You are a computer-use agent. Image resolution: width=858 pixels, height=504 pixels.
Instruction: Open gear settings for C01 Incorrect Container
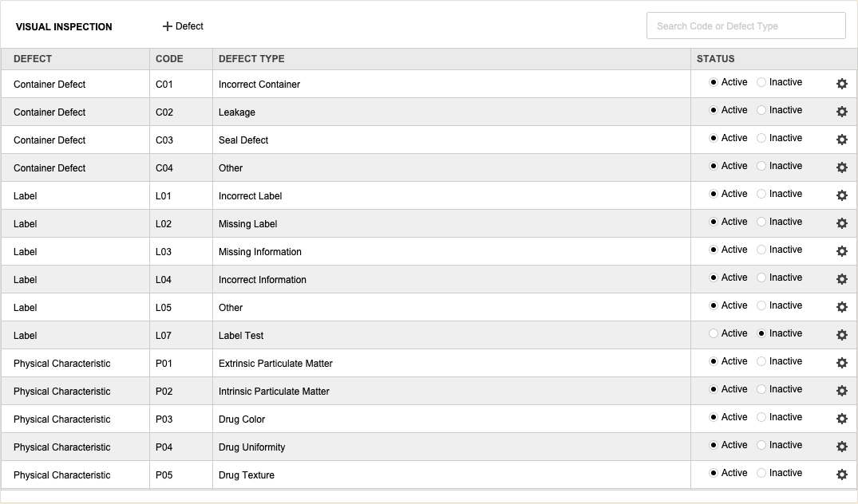[841, 84]
